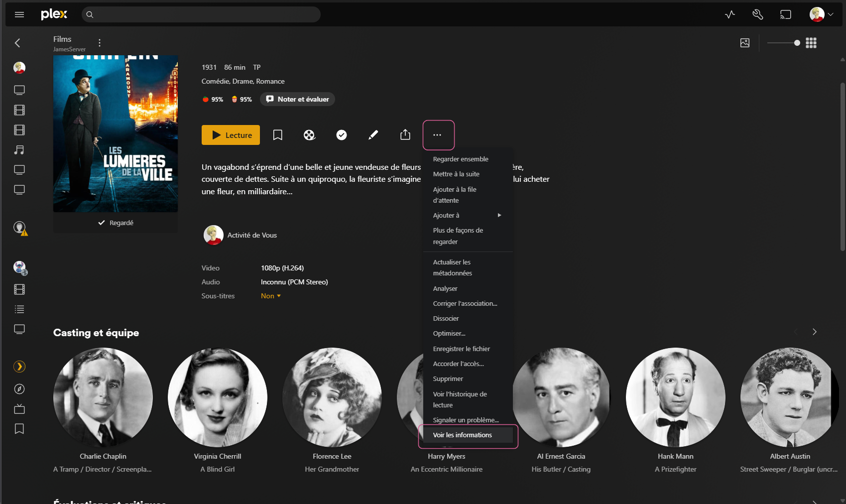Select 'Plus de façons de regarder'
The width and height of the screenshot is (846, 504).
pyautogui.click(x=468, y=236)
